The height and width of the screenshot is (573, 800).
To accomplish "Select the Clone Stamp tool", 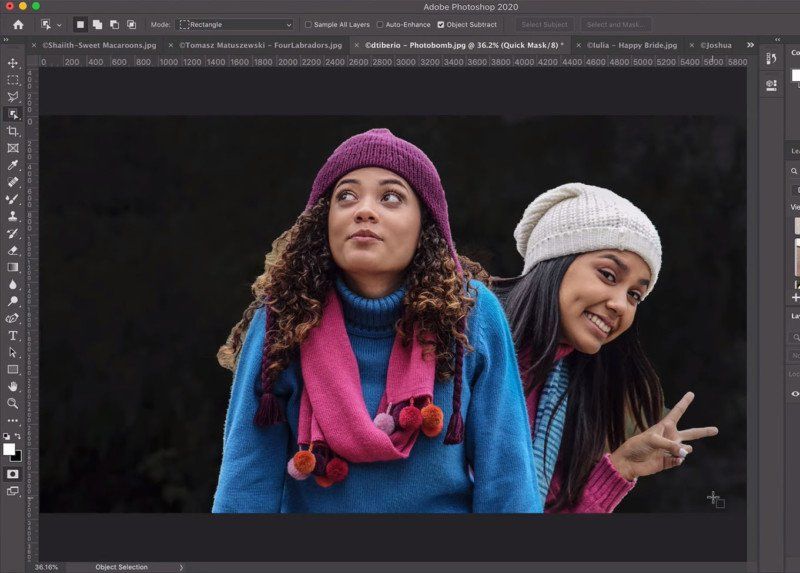I will tap(13, 216).
